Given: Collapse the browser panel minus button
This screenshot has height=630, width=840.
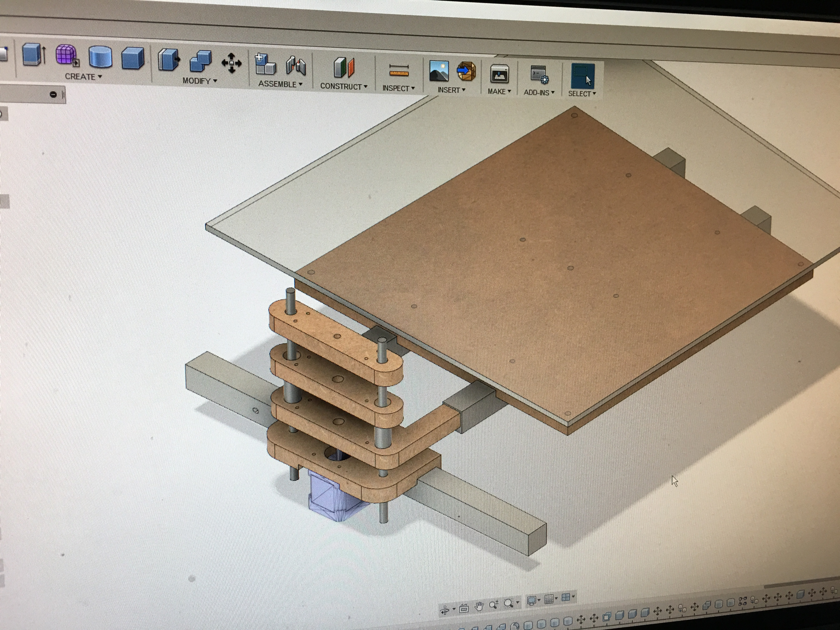Looking at the screenshot, I should [53, 95].
